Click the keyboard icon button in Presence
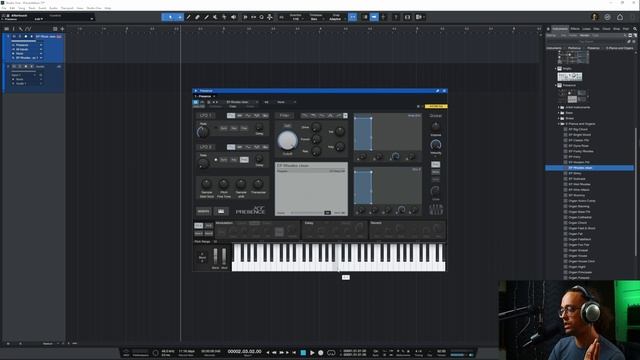Screen dimensions: 640x360 (x=221, y=211)
